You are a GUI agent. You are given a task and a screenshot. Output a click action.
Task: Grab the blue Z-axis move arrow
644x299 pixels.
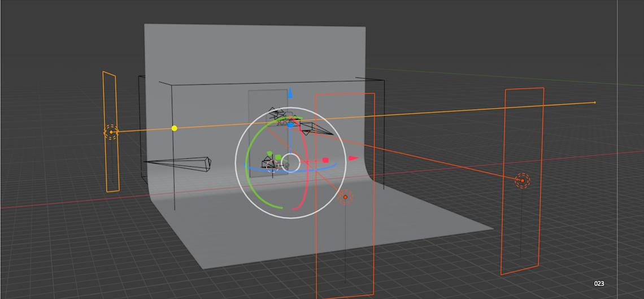coord(290,92)
